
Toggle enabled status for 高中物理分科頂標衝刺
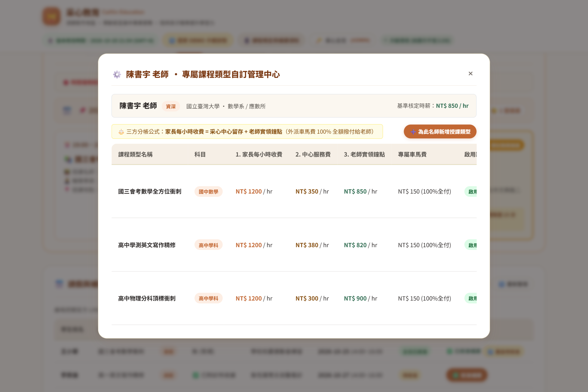(x=471, y=298)
